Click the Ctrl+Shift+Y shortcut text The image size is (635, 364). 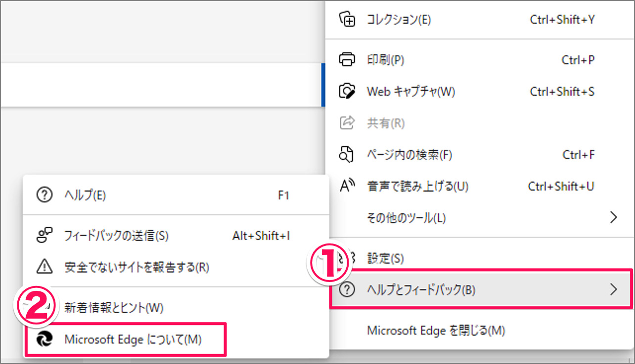click(562, 20)
